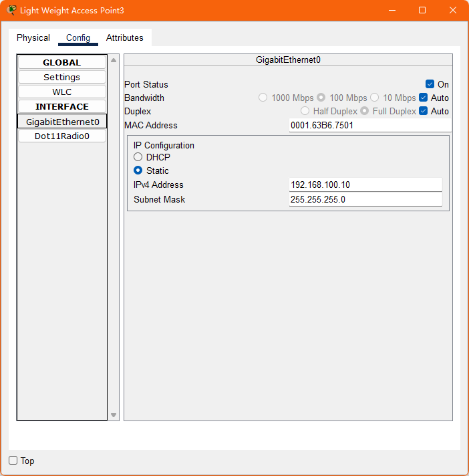The height and width of the screenshot is (476, 469).
Task: Open the WLC configuration page
Action: (x=62, y=92)
